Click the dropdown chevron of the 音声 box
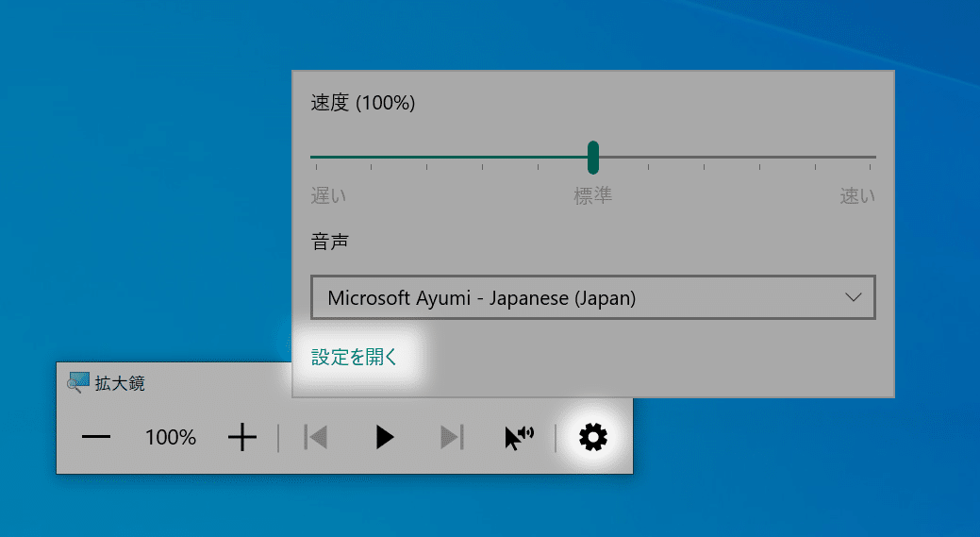The height and width of the screenshot is (537, 980). (x=853, y=297)
